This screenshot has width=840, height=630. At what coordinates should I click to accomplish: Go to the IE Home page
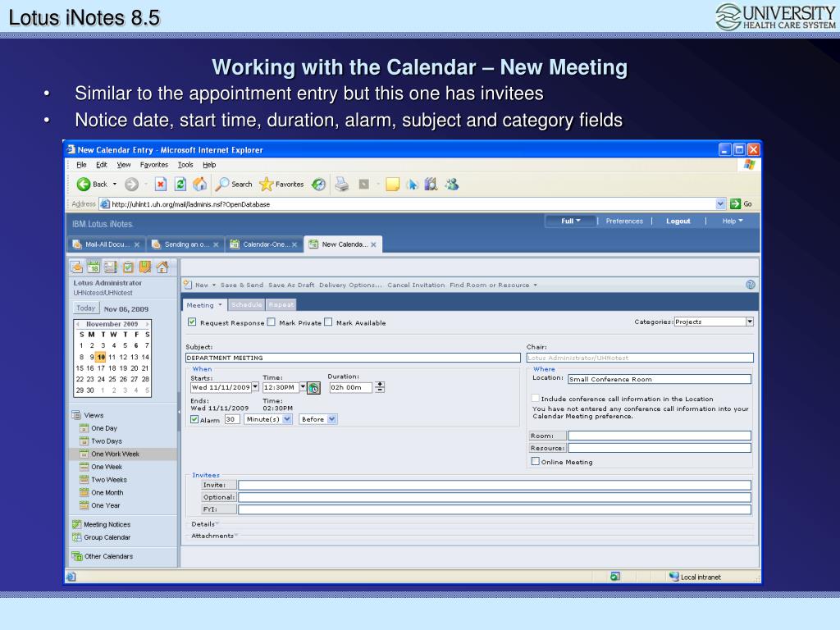point(200,185)
